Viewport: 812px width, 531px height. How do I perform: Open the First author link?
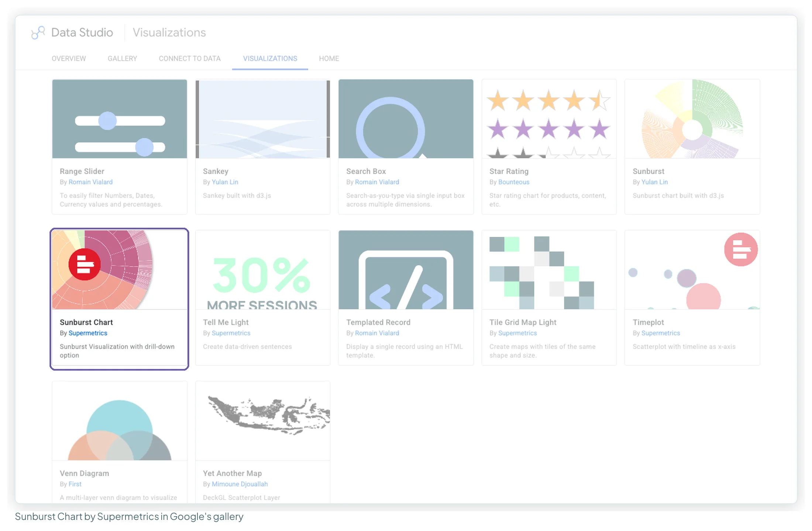click(x=75, y=484)
